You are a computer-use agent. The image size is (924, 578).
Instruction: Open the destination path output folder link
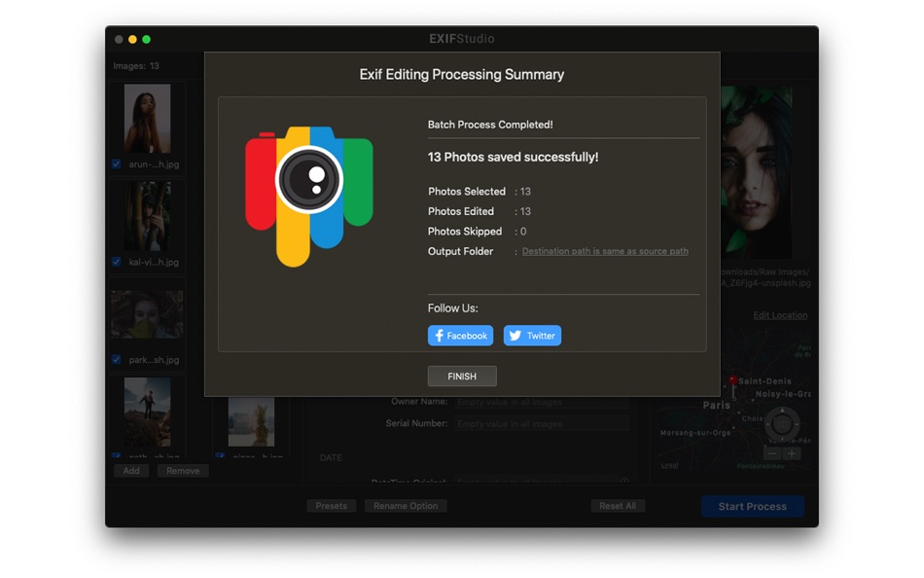click(x=605, y=251)
